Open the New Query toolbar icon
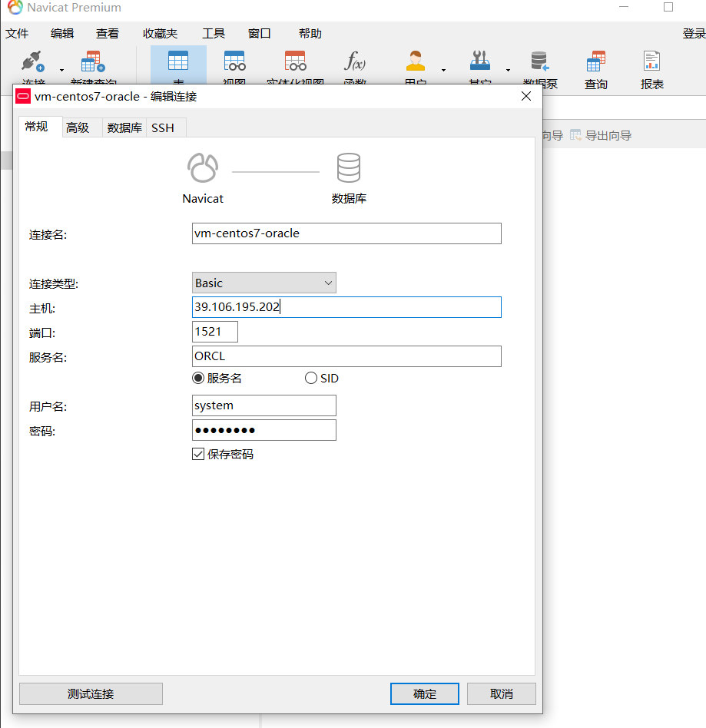The width and height of the screenshot is (706, 728). pos(93,61)
